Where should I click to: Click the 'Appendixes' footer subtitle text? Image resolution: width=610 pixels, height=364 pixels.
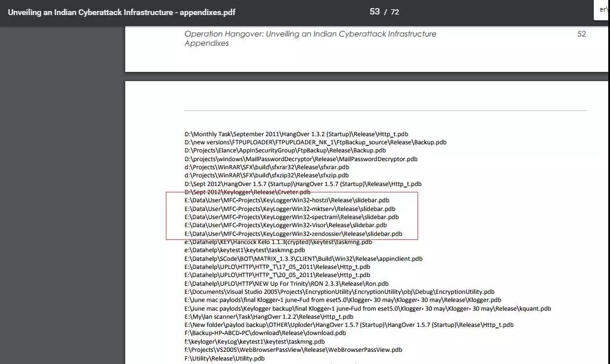click(206, 43)
